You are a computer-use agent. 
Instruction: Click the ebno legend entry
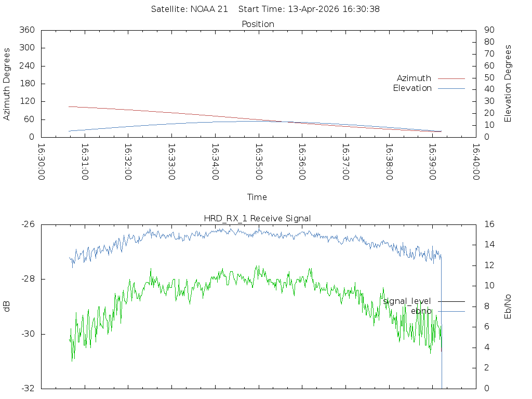[x=421, y=311]
